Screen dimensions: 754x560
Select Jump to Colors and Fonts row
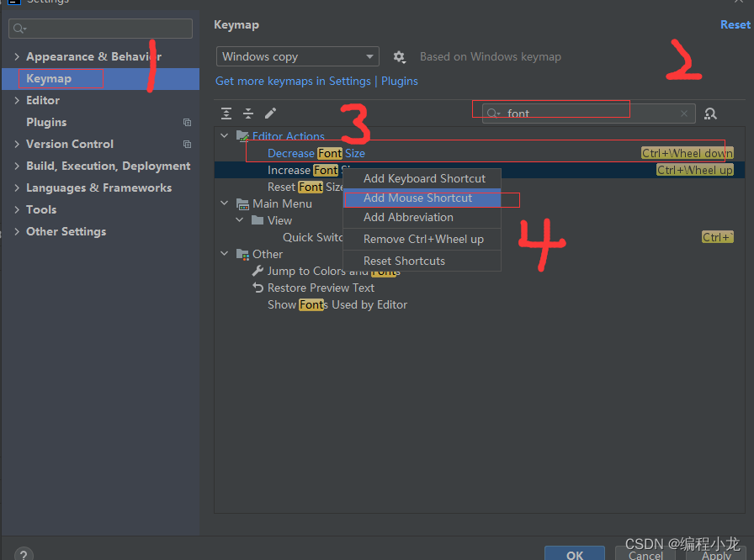(480, 271)
